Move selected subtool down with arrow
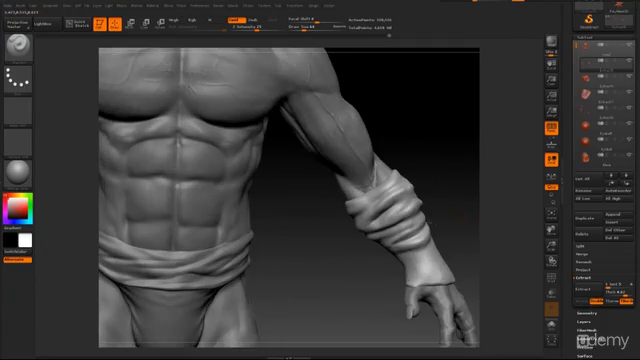Image resolution: width=640 pixels, height=360 pixels. (626, 175)
